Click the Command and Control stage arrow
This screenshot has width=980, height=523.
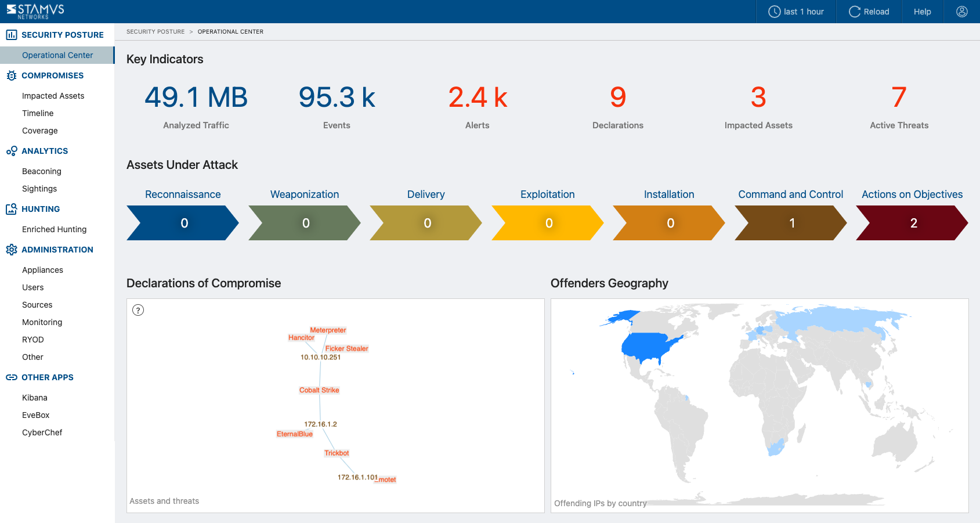coord(791,223)
